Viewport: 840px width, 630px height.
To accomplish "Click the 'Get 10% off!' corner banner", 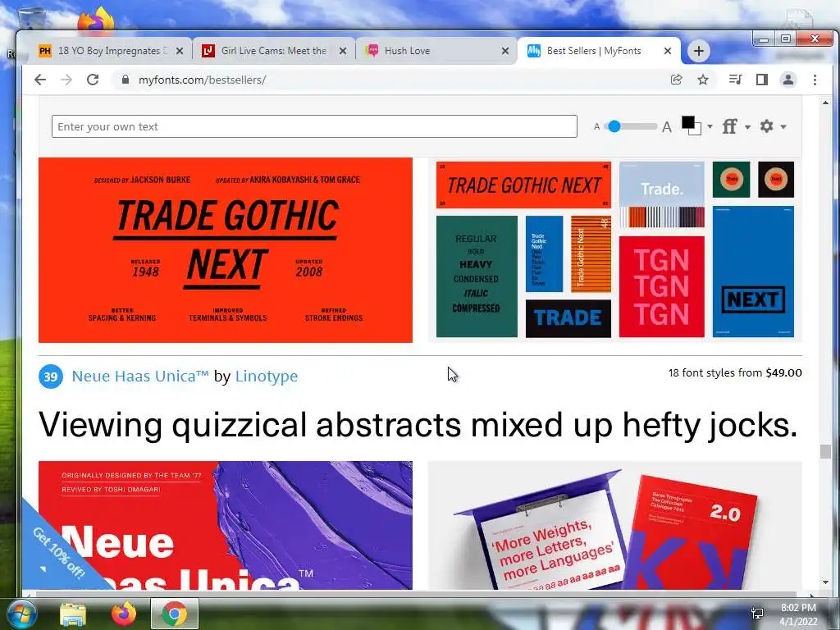I will (58, 553).
